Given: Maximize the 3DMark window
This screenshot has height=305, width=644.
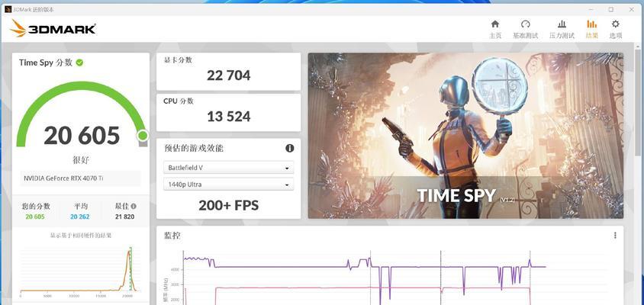Looking at the screenshot, I should coord(610,9).
